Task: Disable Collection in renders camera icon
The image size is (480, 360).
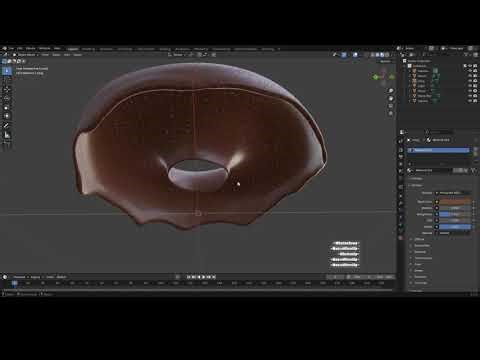Action: click(475, 66)
